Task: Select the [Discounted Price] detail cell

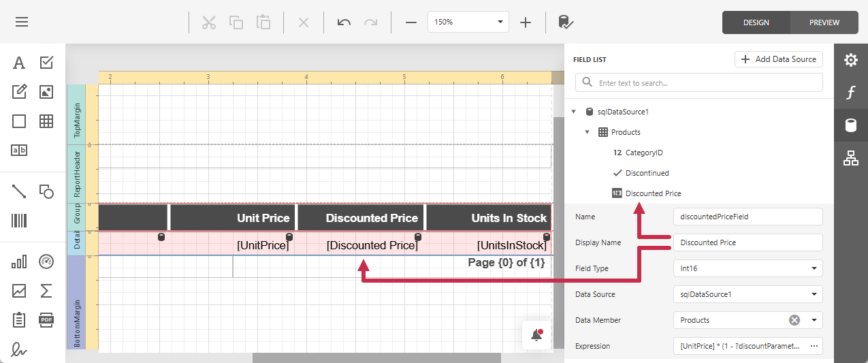Action: [361, 244]
